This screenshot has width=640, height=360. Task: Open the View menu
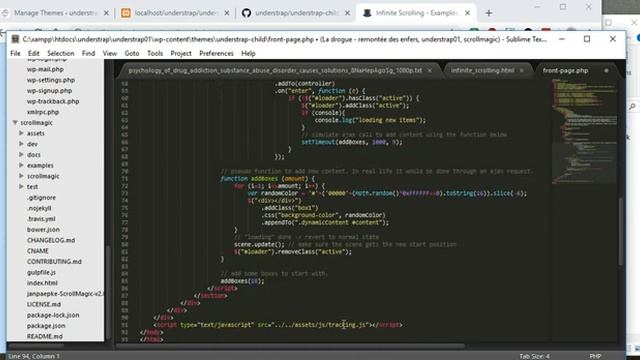click(109, 53)
